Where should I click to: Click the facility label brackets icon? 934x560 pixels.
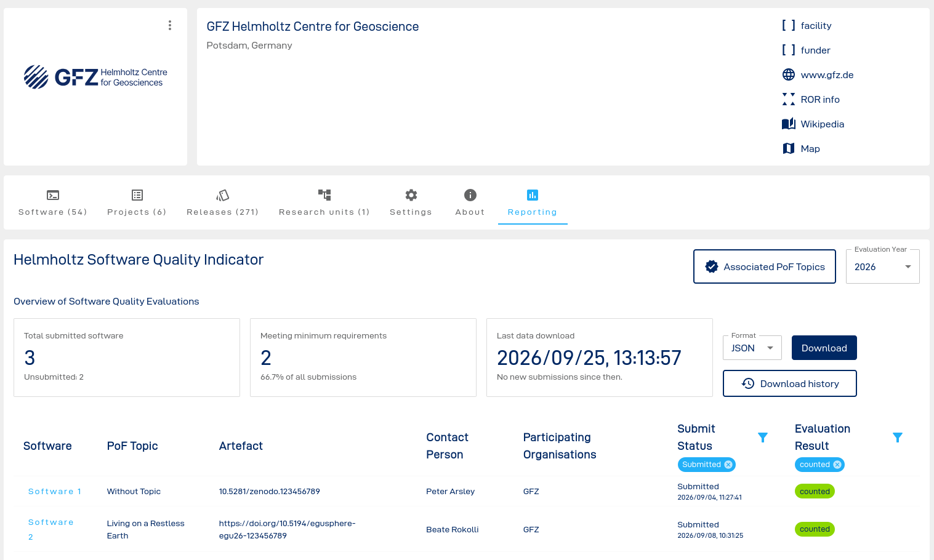pos(789,25)
